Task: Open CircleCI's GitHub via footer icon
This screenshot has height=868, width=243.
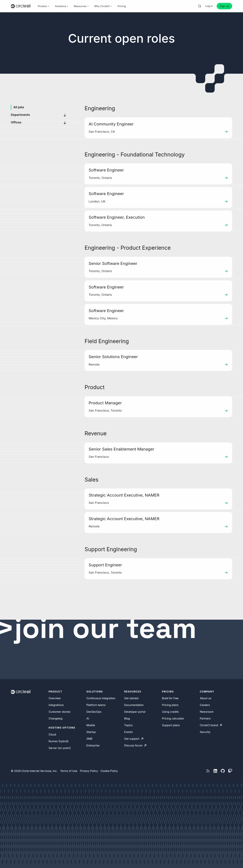Action: point(223,771)
